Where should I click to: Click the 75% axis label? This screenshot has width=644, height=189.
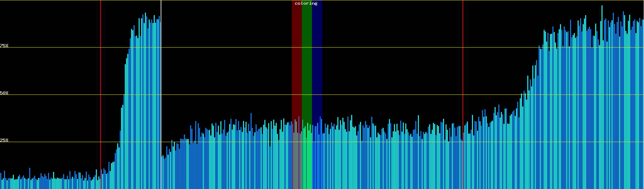pos(4,46)
